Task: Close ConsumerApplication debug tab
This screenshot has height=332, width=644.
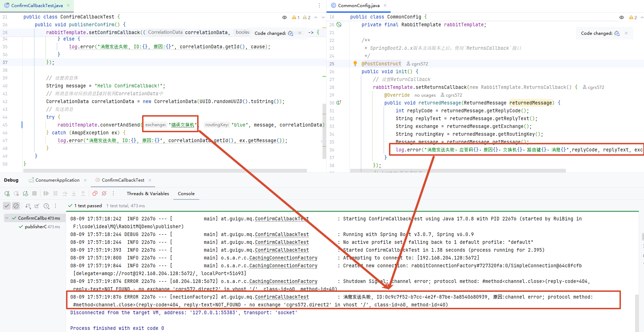Action: (85, 180)
